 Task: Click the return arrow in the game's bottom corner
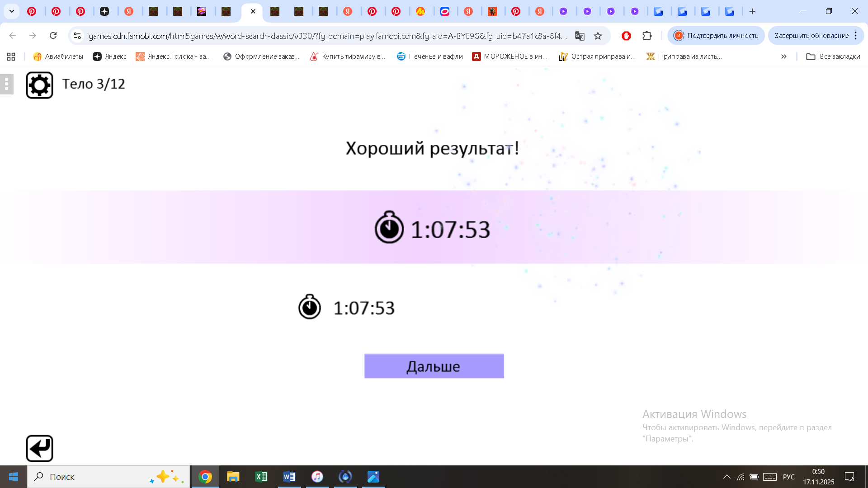pos(39,448)
